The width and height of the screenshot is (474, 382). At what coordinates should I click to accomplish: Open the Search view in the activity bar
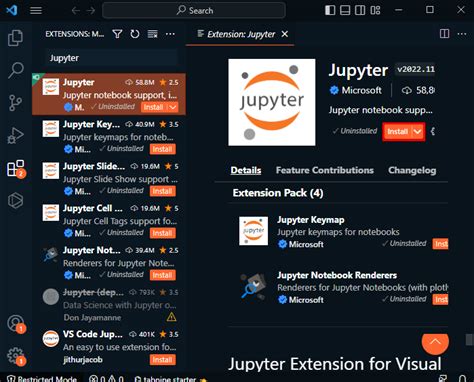[x=15, y=70]
